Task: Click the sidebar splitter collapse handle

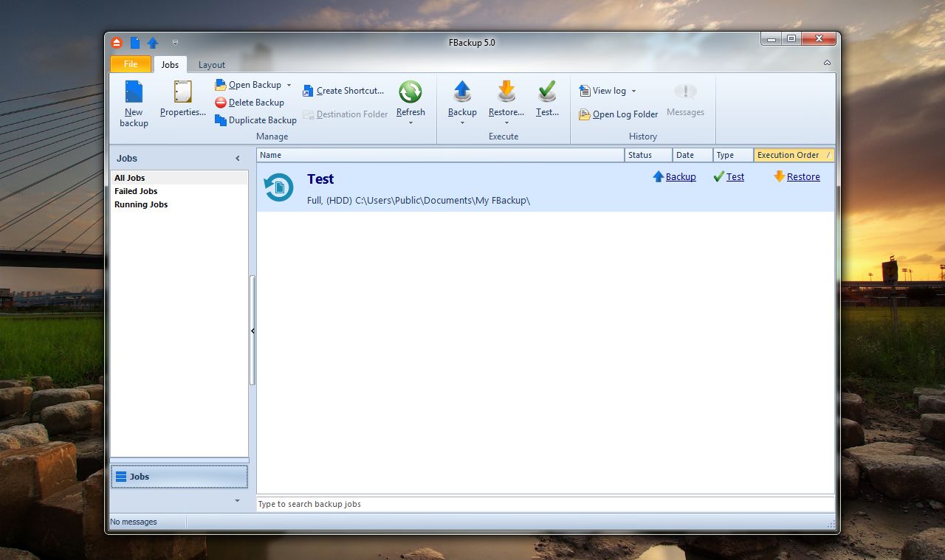Action: tap(252, 331)
